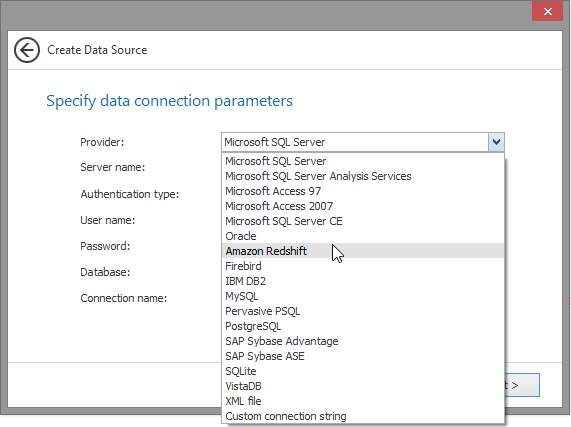Select Pervasive PSQL provider
The height and width of the screenshot is (427, 571).
(363, 311)
